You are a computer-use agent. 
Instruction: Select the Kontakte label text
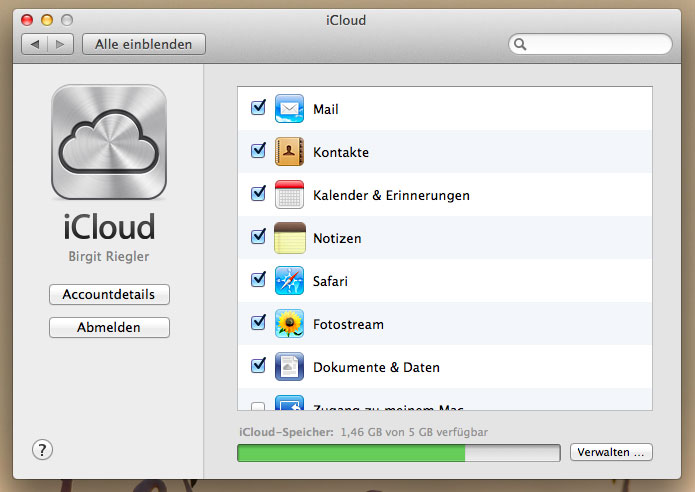pos(341,152)
